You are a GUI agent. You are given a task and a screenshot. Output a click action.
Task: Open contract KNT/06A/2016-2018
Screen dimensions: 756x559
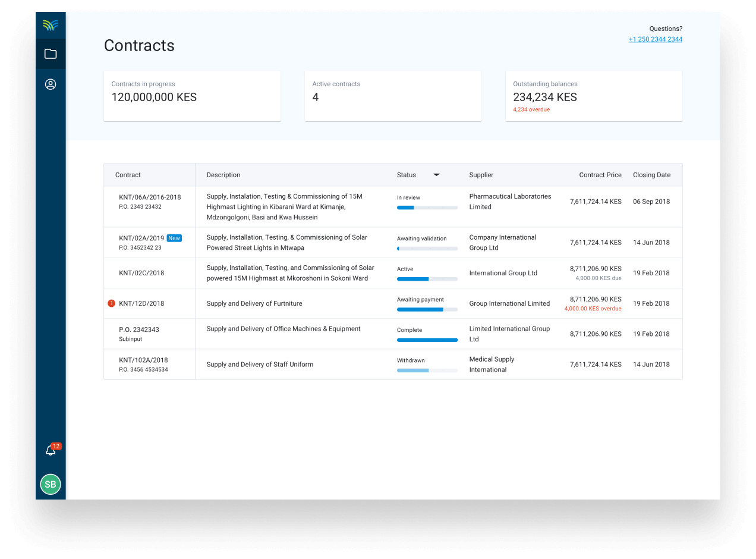pyautogui.click(x=150, y=197)
